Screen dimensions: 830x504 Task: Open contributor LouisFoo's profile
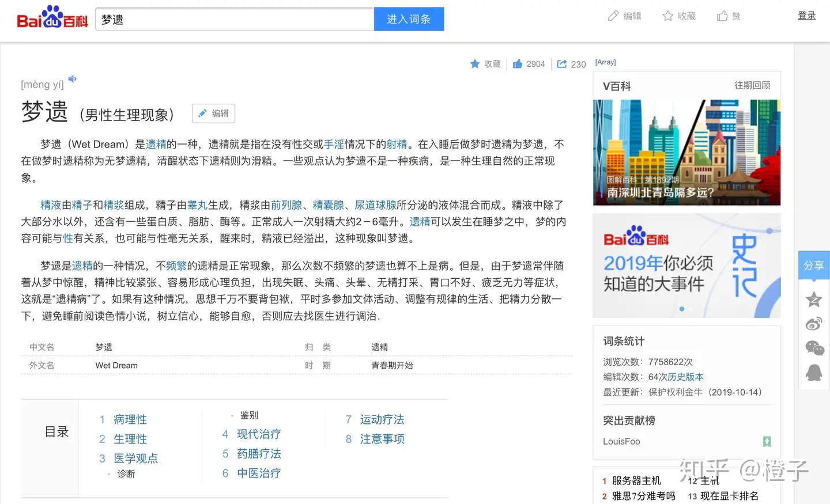pyautogui.click(x=621, y=441)
